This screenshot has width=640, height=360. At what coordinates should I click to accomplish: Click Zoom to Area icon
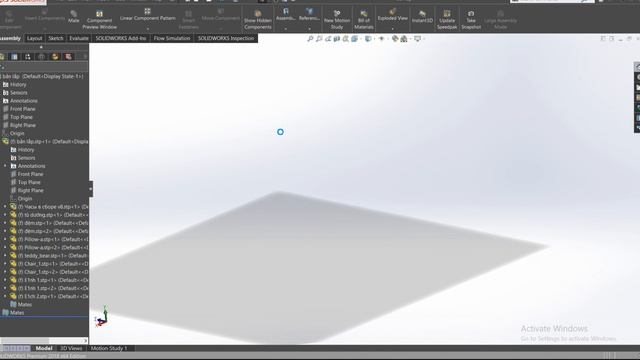[x=319, y=39]
